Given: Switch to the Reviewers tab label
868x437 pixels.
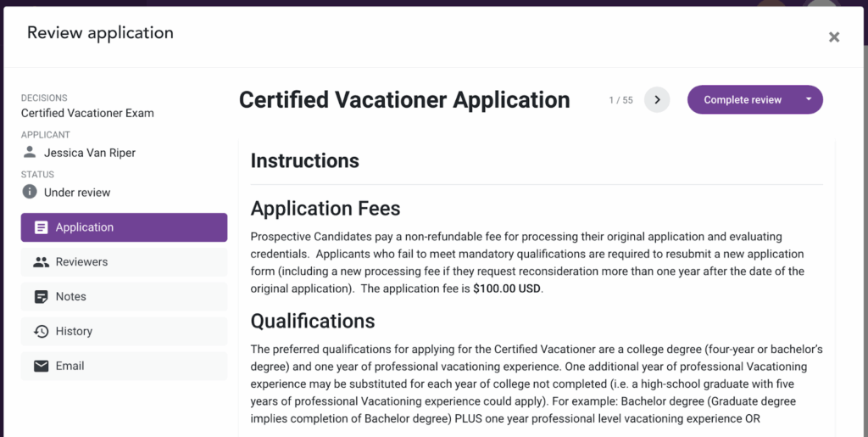Looking at the screenshot, I should tap(81, 262).
